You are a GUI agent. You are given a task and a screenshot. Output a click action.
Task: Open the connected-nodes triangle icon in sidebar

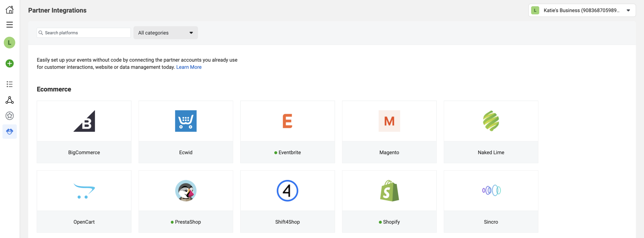pos(10,100)
